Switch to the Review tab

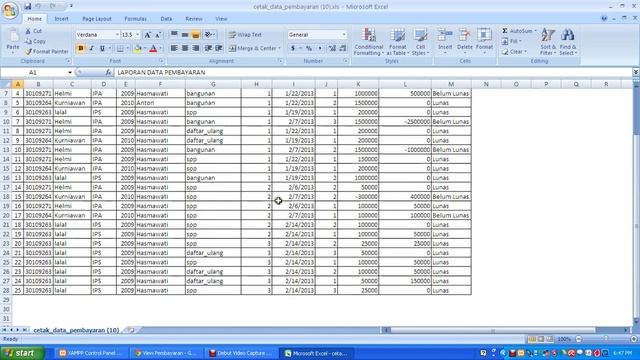tap(194, 19)
